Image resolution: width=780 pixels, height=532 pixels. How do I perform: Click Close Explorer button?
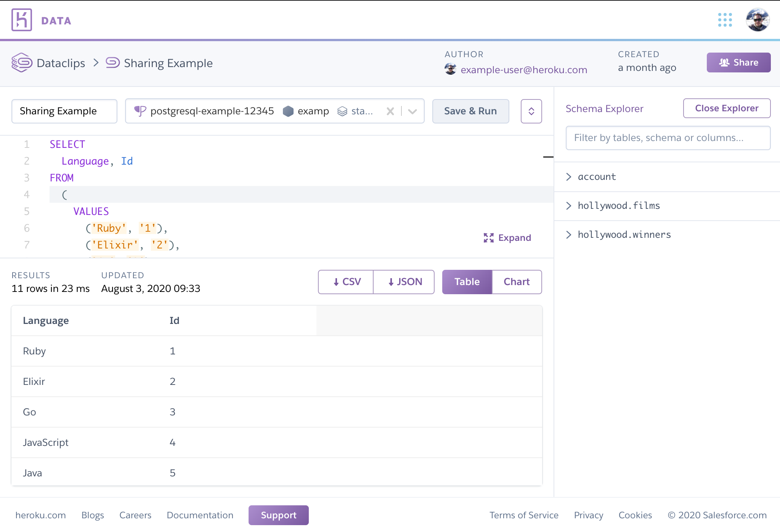[x=727, y=108]
